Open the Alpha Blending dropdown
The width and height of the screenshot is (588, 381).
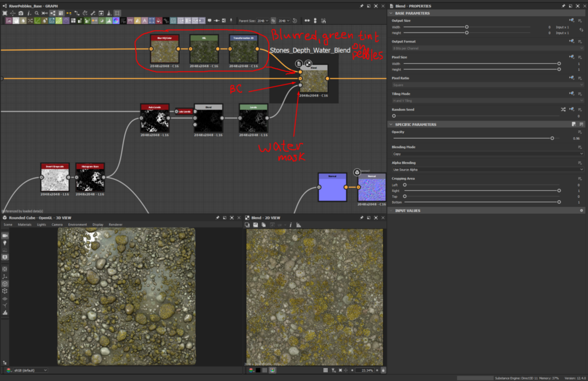click(x=487, y=170)
